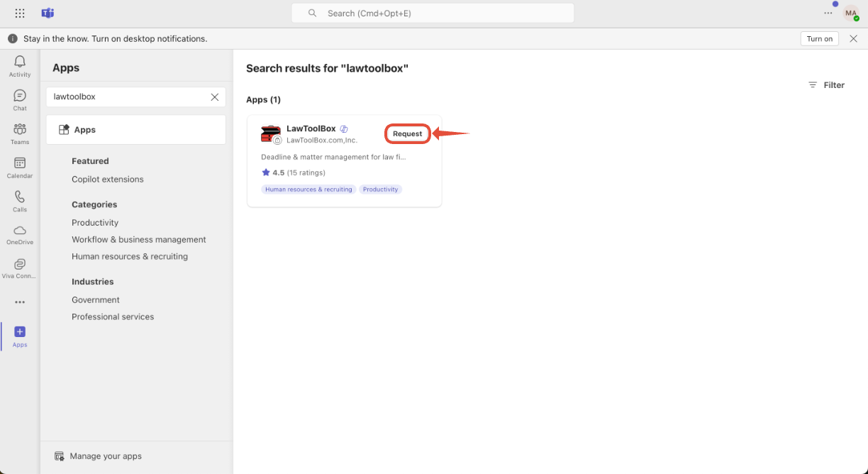Select Apps icon in the sidebar

[x=20, y=336]
